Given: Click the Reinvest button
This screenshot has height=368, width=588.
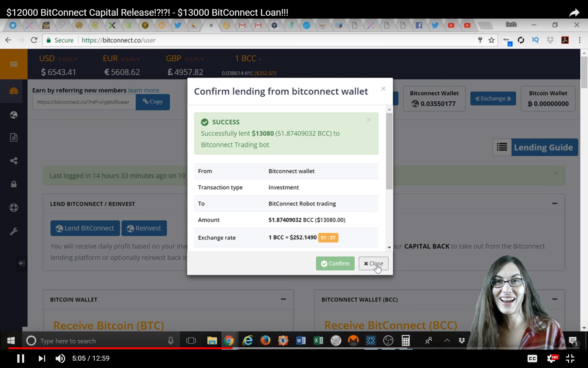Looking at the screenshot, I should (144, 228).
